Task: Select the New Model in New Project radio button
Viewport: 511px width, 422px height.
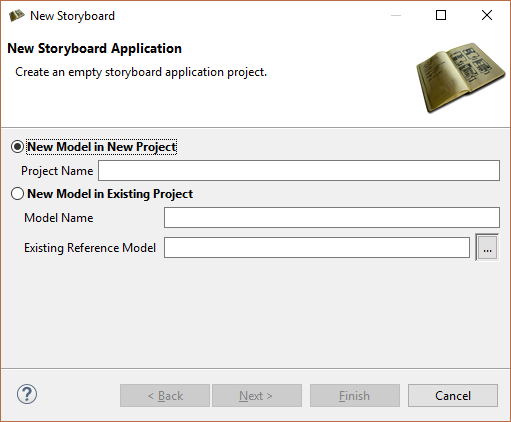Action: coord(17,147)
